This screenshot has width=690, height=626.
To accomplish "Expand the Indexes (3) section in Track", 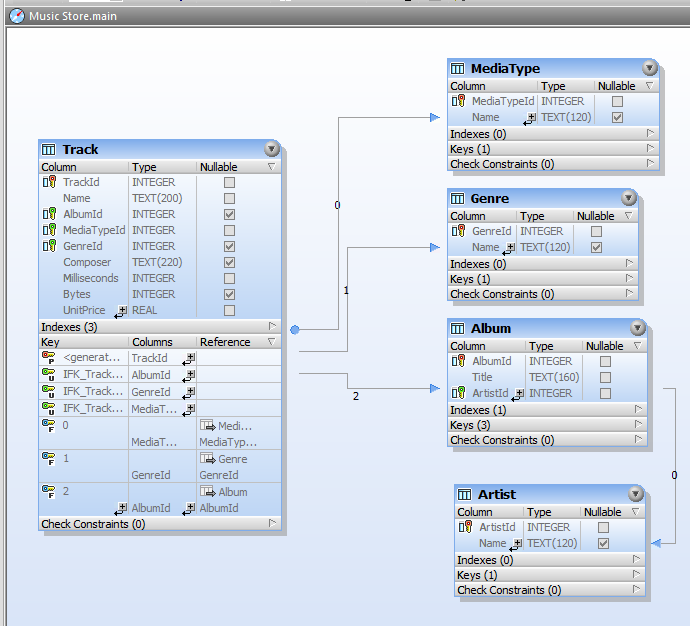I will pyautogui.click(x=272, y=327).
